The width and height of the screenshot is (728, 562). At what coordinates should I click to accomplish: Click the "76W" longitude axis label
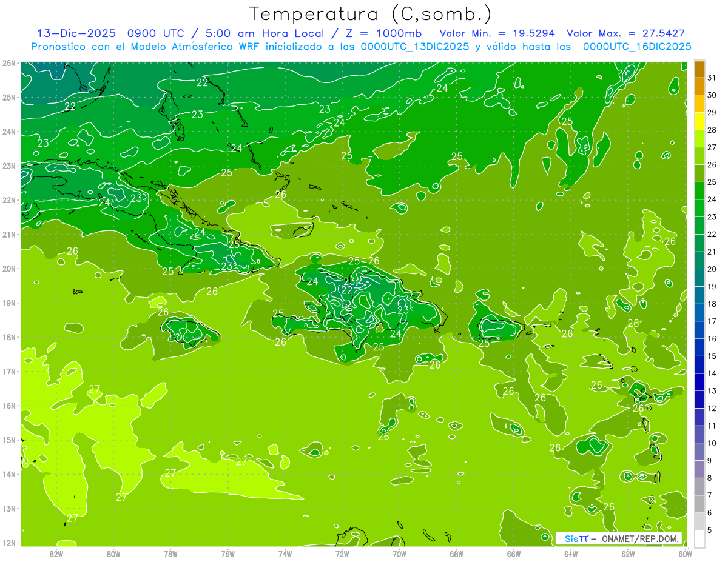[x=227, y=554]
